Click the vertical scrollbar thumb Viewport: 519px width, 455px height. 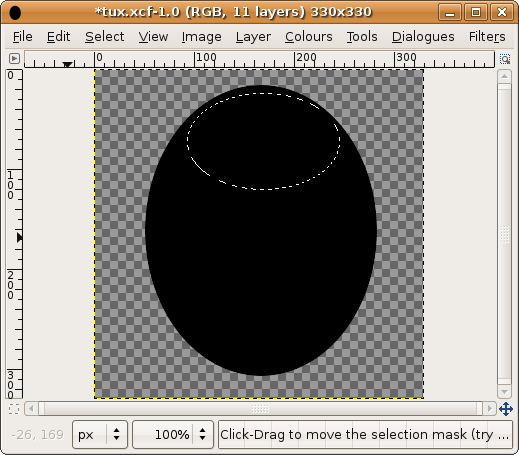pos(504,234)
